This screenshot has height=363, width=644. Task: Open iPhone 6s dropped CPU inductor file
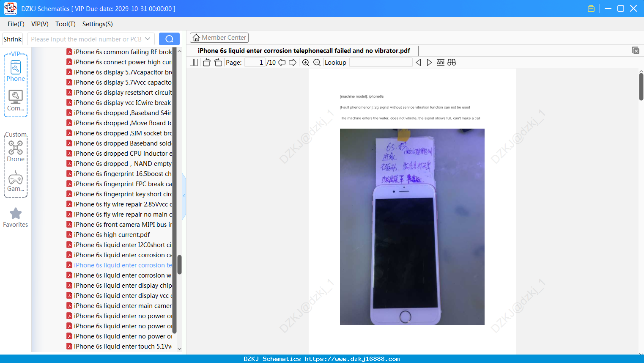[x=119, y=154]
